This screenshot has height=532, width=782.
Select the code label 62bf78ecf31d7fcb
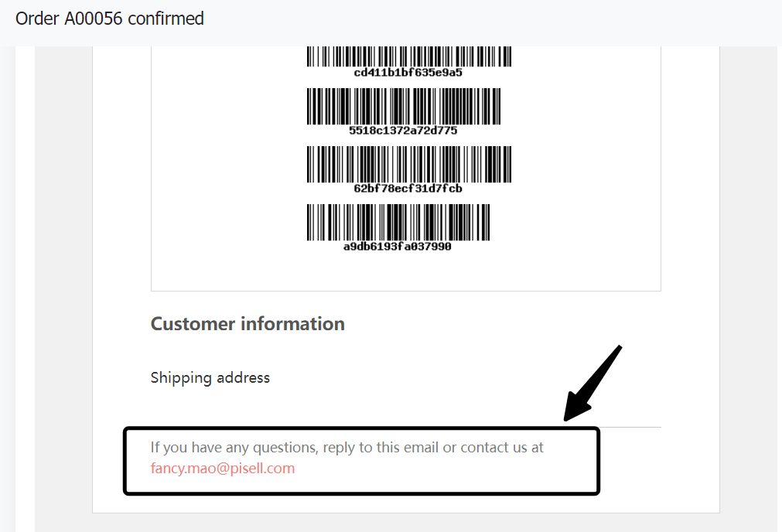[408, 189]
